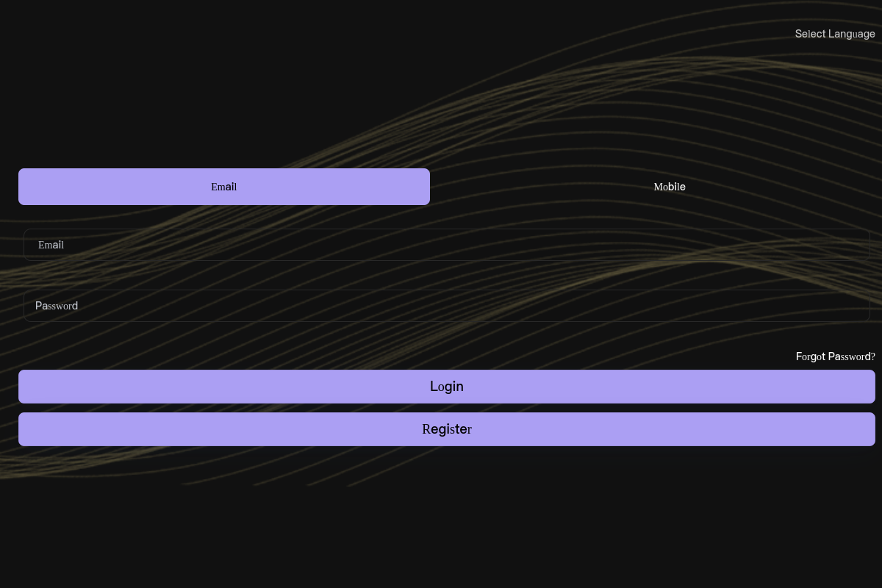Screen dimensions: 882x588
Task: Focus the Password input field
Action: pyautogui.click(x=447, y=306)
